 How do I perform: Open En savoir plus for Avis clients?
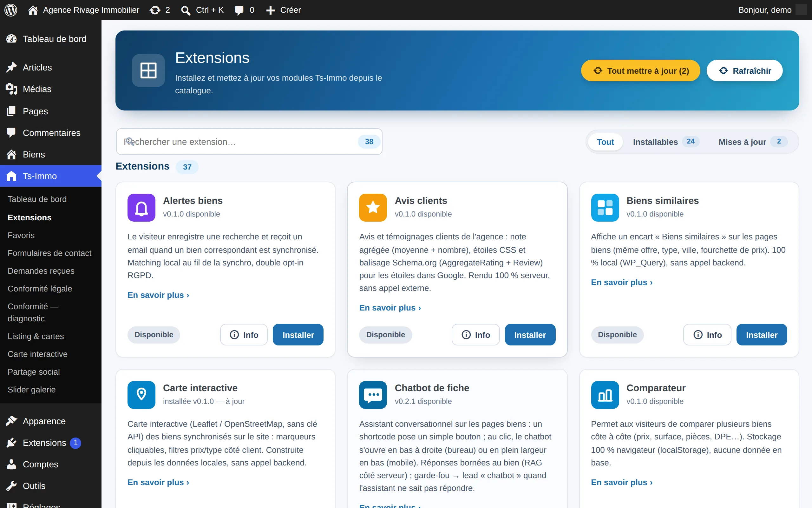tap(390, 308)
